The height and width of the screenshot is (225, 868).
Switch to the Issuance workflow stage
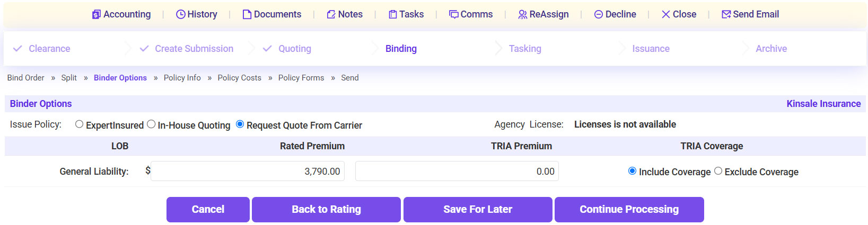(x=651, y=49)
